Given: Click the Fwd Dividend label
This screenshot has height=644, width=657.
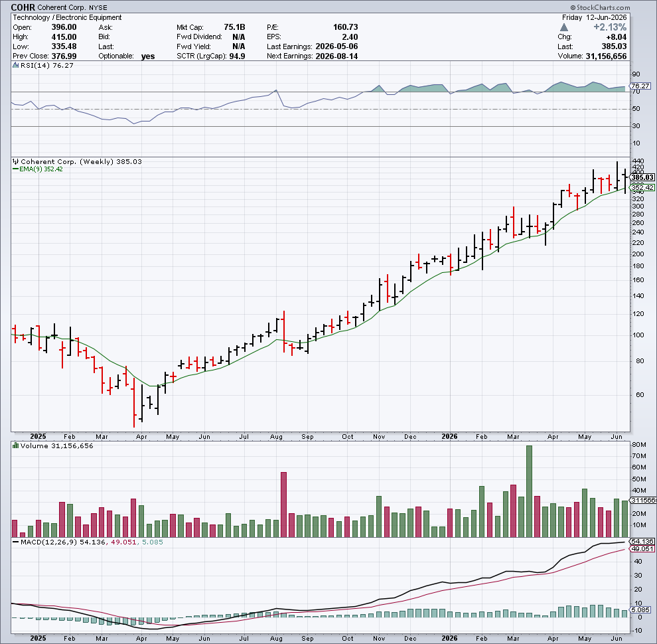Looking at the screenshot, I should 199,37.
